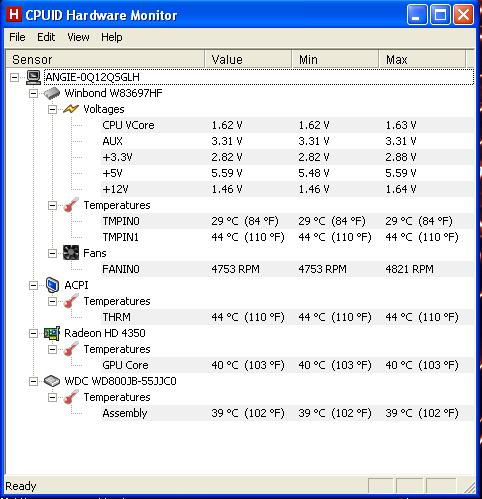
Task: Open the View menu
Action: 78,37
